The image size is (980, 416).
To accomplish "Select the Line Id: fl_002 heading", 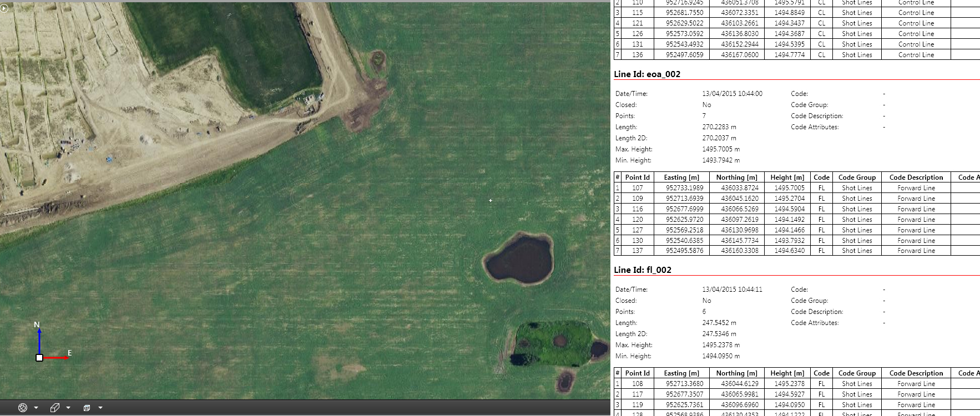I will [x=643, y=270].
